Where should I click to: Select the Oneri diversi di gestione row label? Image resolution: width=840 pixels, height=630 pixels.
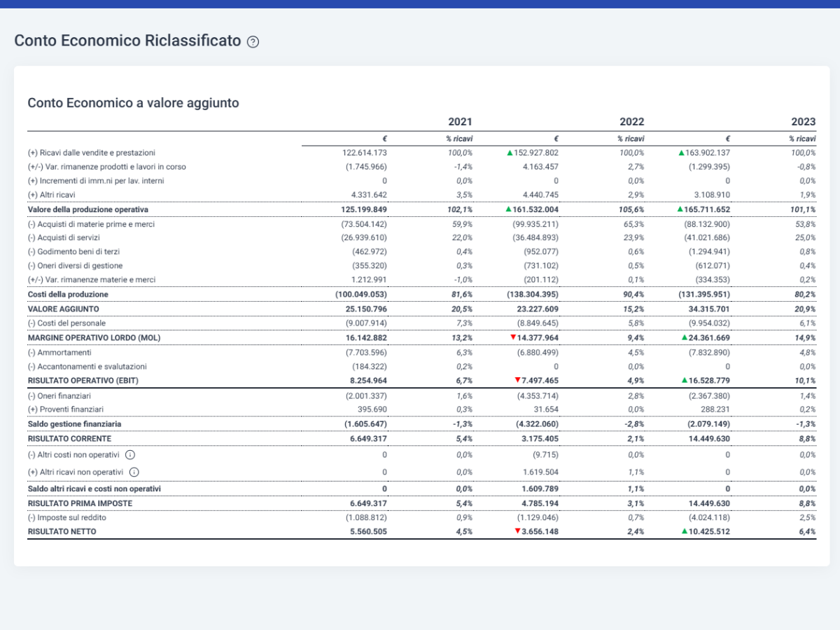75,265
